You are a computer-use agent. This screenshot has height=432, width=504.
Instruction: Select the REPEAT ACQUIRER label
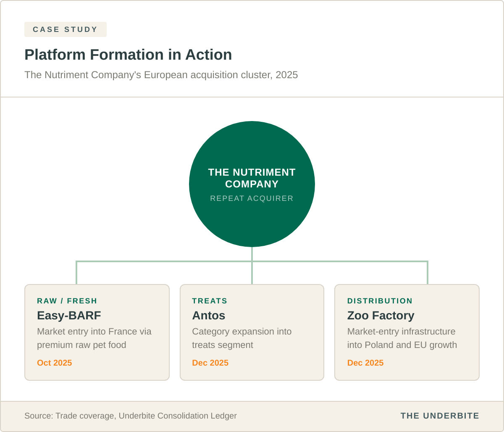point(252,198)
